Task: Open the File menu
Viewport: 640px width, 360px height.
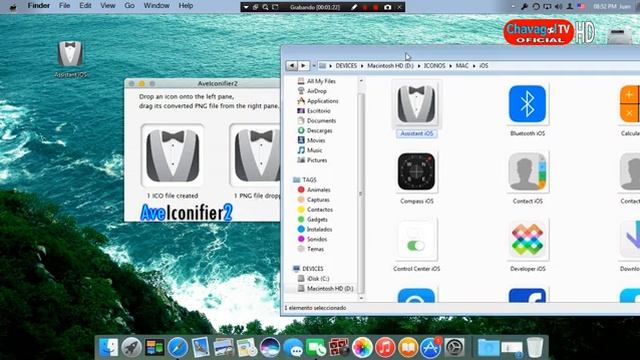Action: click(x=64, y=6)
